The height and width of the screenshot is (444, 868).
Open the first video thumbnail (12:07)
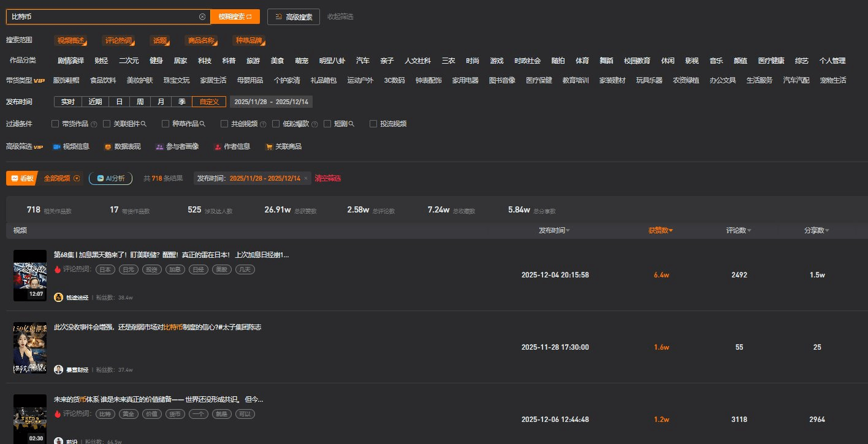click(30, 275)
